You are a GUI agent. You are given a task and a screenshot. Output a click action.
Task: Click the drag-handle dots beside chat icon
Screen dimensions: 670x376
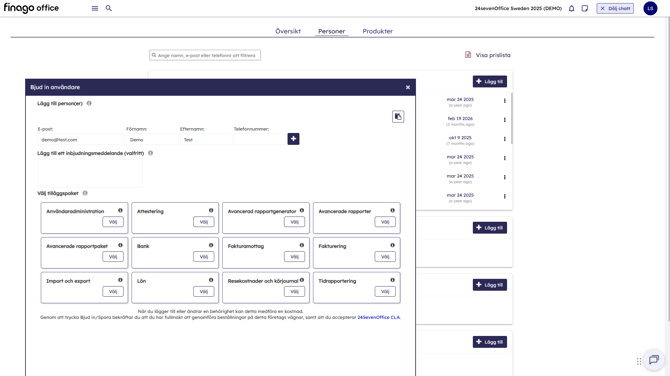coord(639,361)
